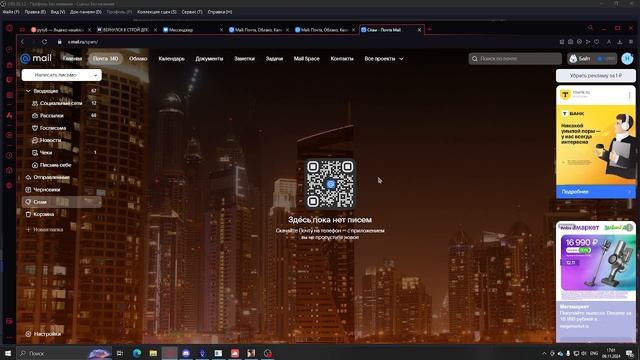Expand the compose button dropdown arrow
The width and height of the screenshot is (640, 360).
pos(96,75)
